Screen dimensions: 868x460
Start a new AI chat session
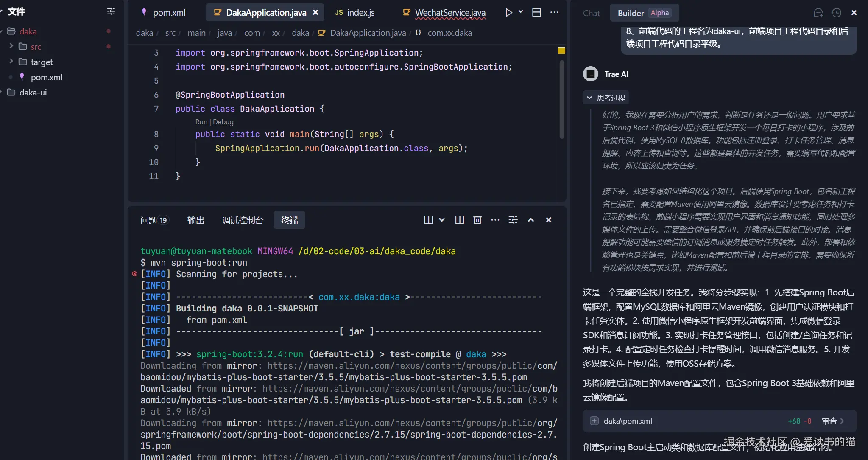(x=818, y=13)
